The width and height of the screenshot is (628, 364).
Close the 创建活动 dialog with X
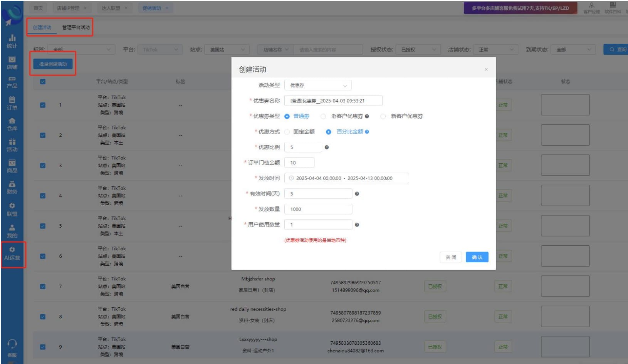pos(486,69)
